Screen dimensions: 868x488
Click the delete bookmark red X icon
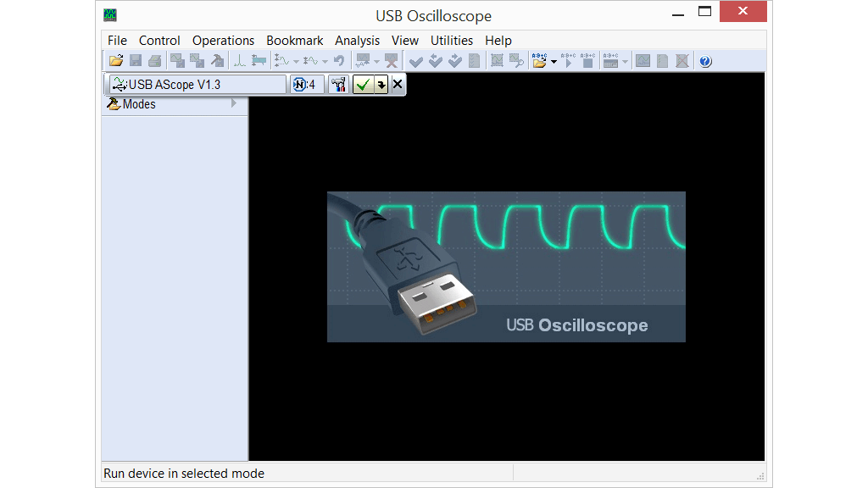(x=392, y=61)
